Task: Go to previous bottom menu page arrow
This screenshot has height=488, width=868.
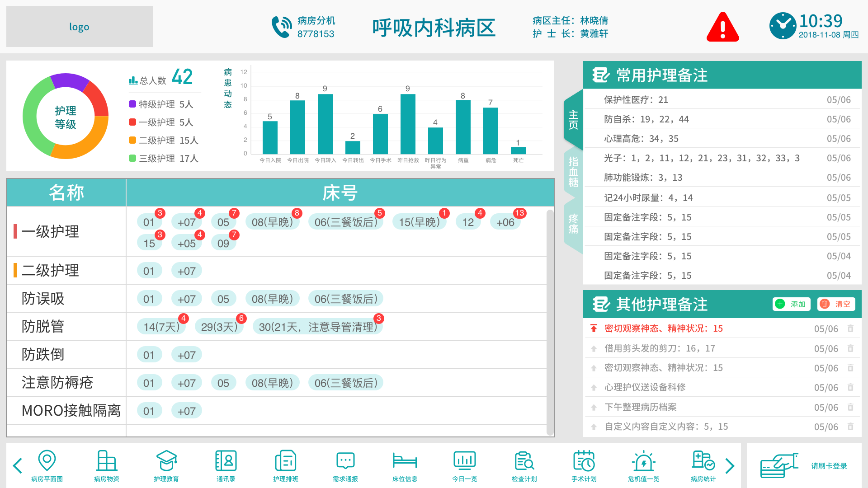Action: click(18, 466)
